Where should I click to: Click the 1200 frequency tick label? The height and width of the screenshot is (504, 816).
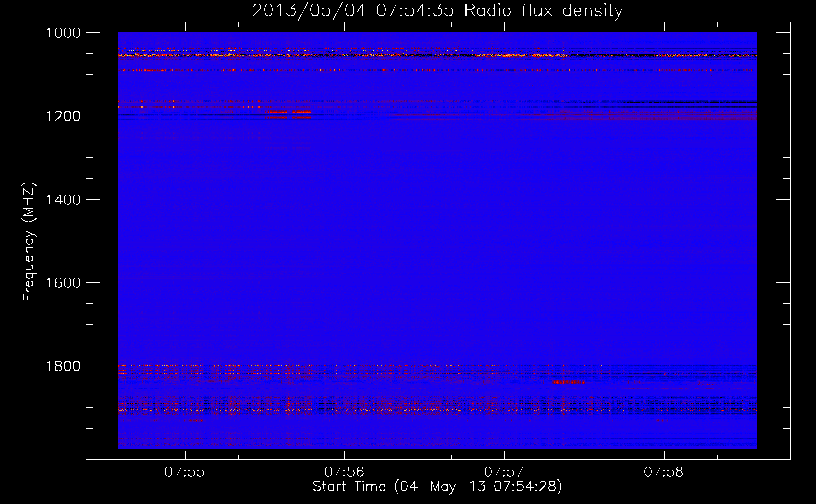click(63, 116)
